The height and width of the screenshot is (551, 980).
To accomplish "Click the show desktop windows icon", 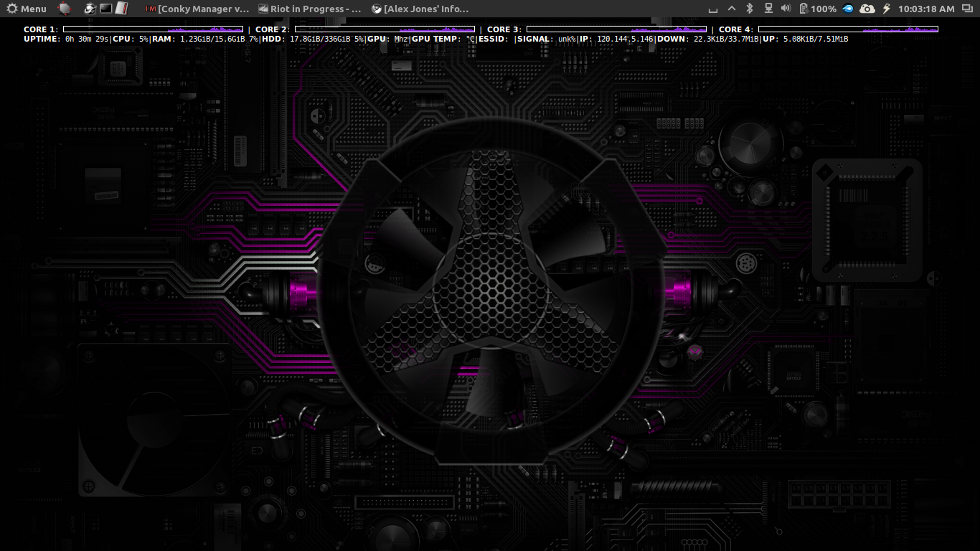I will tap(967, 9).
